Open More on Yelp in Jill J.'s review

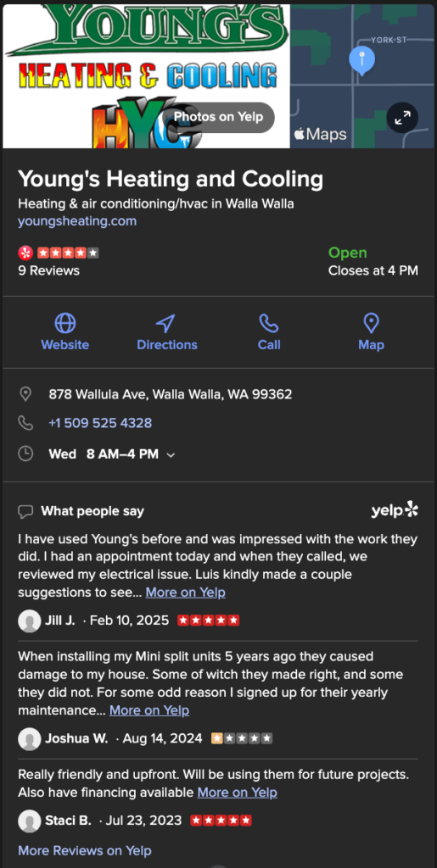click(186, 593)
